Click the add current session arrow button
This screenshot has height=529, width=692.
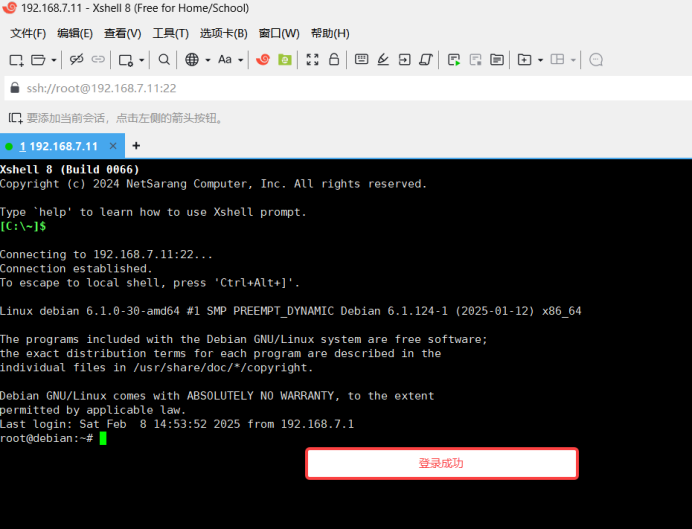[14, 118]
